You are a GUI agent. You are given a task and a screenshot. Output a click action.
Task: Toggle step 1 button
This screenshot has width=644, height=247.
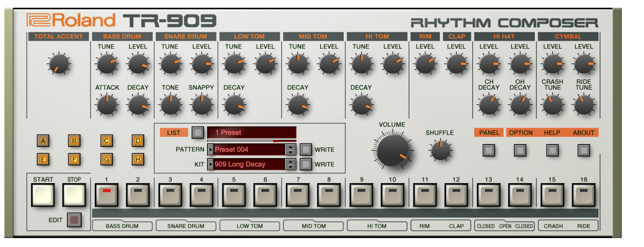(x=106, y=195)
